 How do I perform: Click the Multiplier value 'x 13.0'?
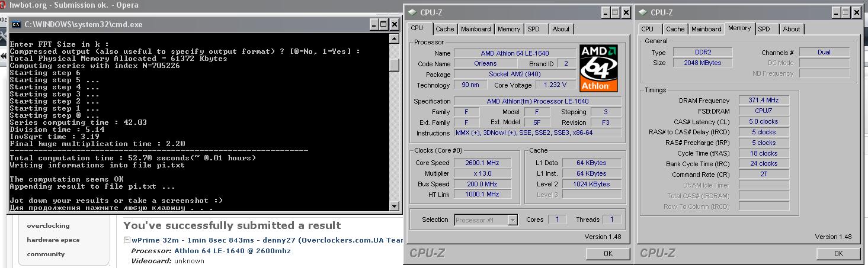click(x=482, y=173)
